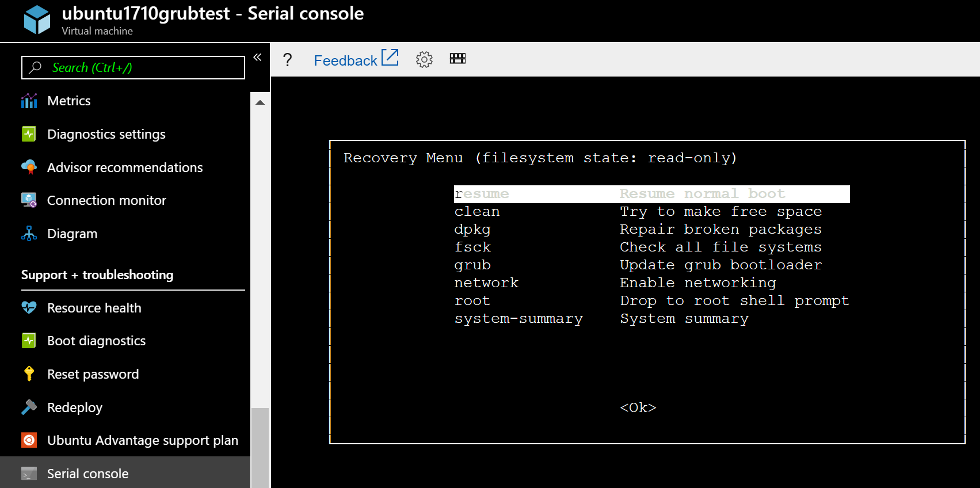Select the root recovery option
980x488 pixels.
tap(472, 301)
